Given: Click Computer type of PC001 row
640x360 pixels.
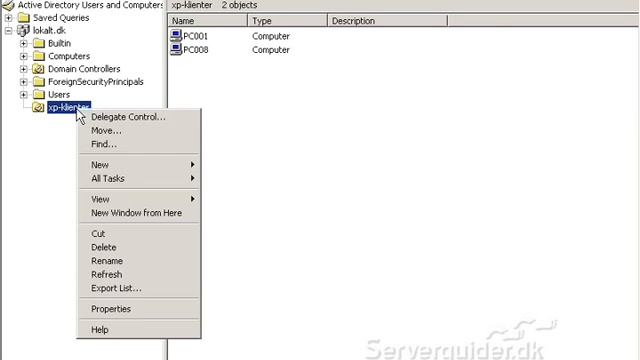Looking at the screenshot, I should [x=271, y=36].
